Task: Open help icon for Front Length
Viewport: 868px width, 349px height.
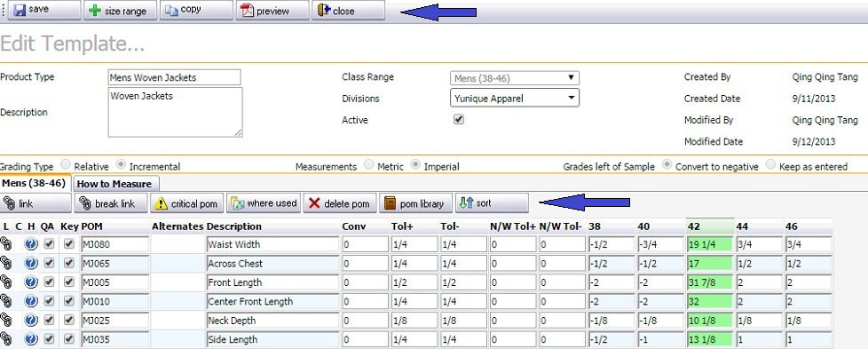Action: pos(31,282)
